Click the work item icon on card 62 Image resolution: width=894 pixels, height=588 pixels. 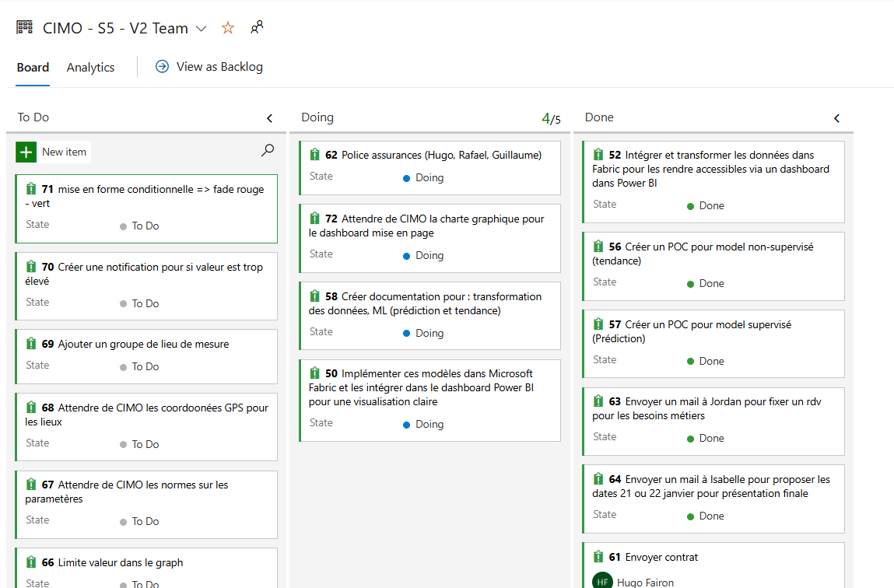tap(315, 155)
